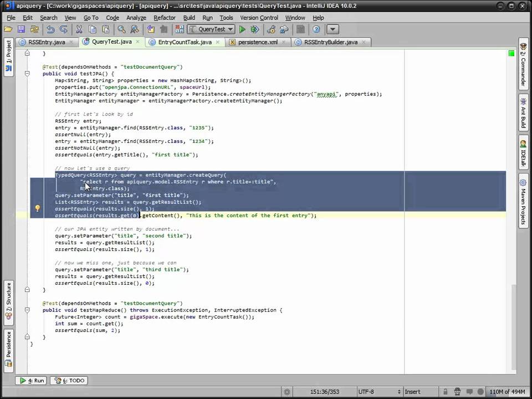Click the Undo arrow icon
The width and height of the screenshot is (532, 399).
(x=50, y=29)
